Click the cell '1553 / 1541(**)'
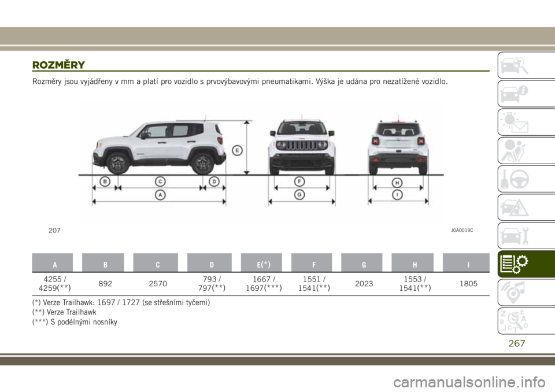 tap(415, 284)
